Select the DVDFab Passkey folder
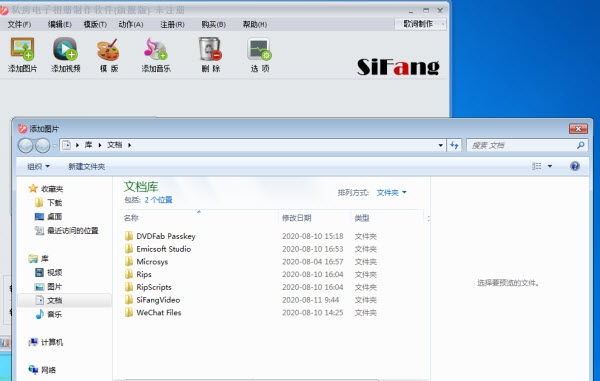This screenshot has height=381, width=600. (166, 236)
